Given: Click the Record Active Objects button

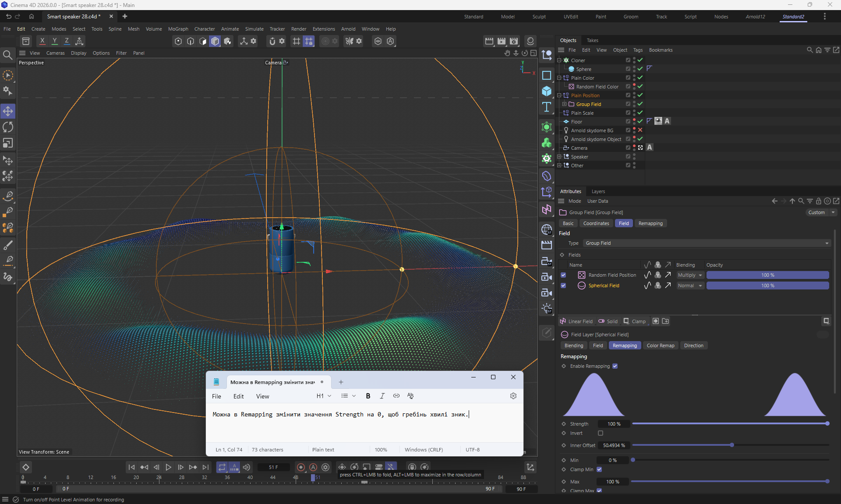Looking at the screenshot, I should point(300,467).
